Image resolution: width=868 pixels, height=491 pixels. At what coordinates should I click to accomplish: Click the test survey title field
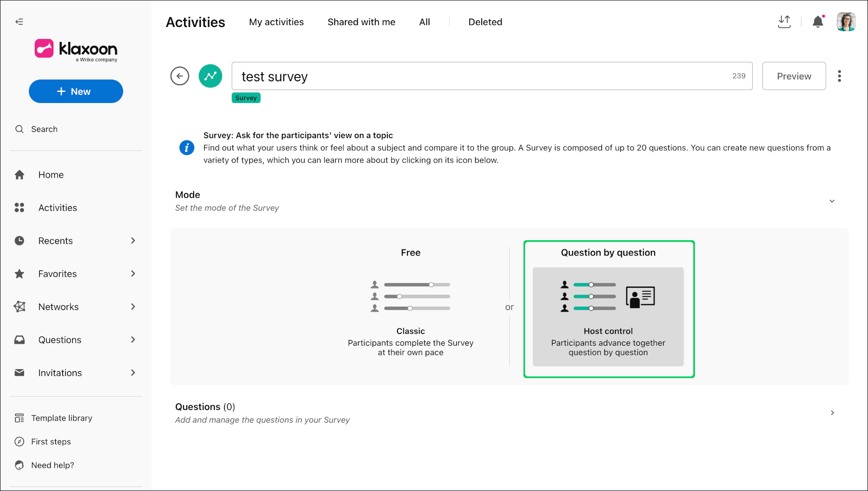click(x=492, y=76)
